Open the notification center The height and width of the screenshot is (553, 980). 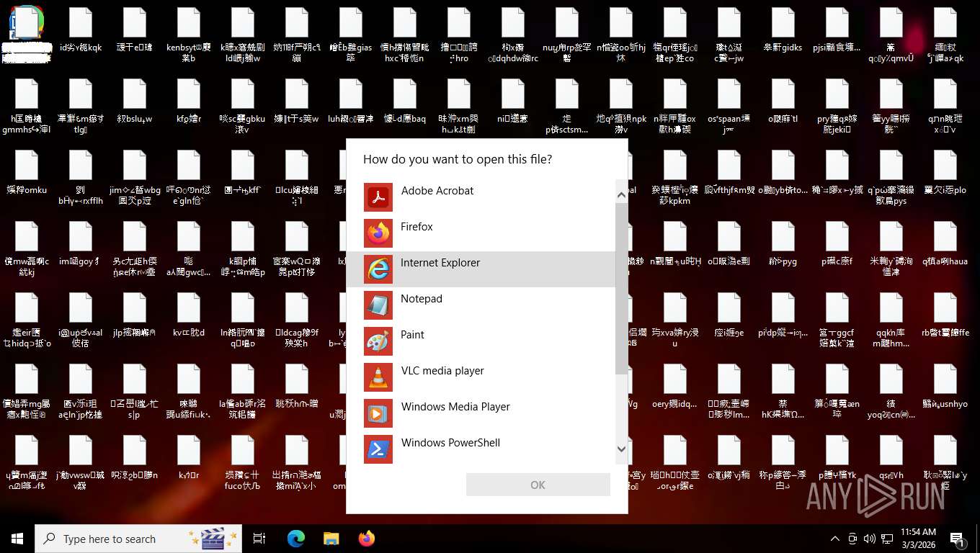pos(958,539)
